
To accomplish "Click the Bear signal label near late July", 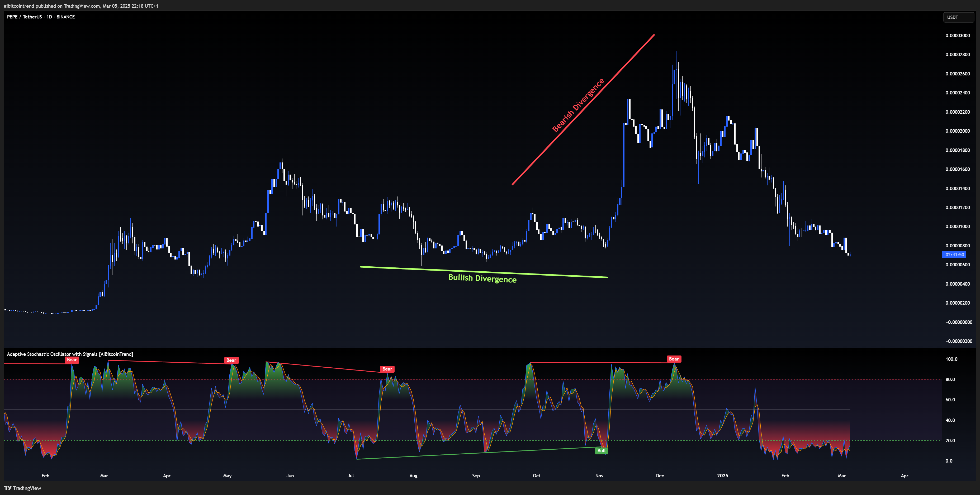I will pyautogui.click(x=387, y=369).
